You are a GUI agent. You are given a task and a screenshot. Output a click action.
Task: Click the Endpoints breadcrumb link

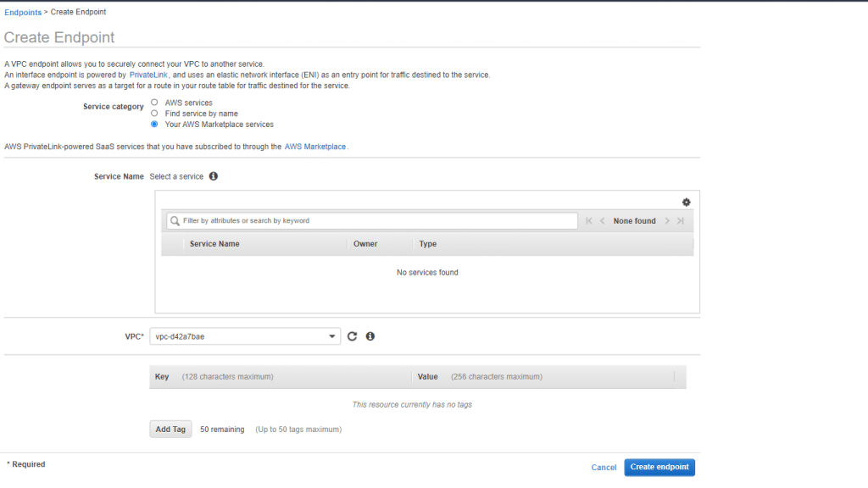click(23, 12)
